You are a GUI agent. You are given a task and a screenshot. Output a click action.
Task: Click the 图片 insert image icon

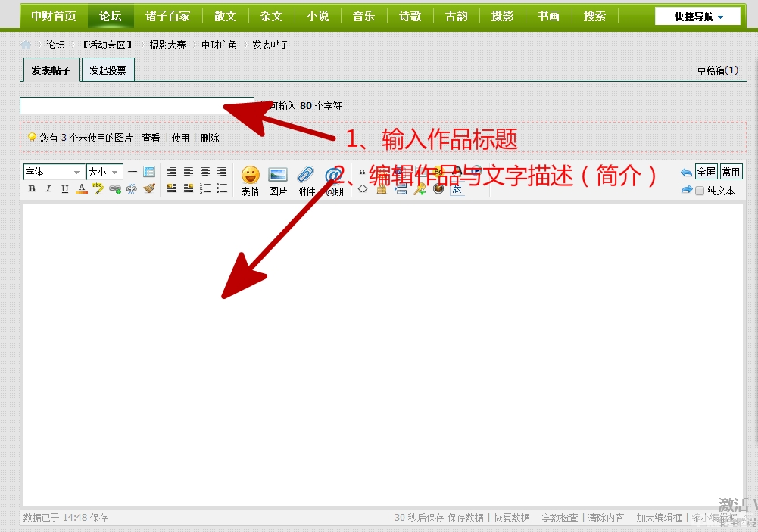pyautogui.click(x=278, y=180)
